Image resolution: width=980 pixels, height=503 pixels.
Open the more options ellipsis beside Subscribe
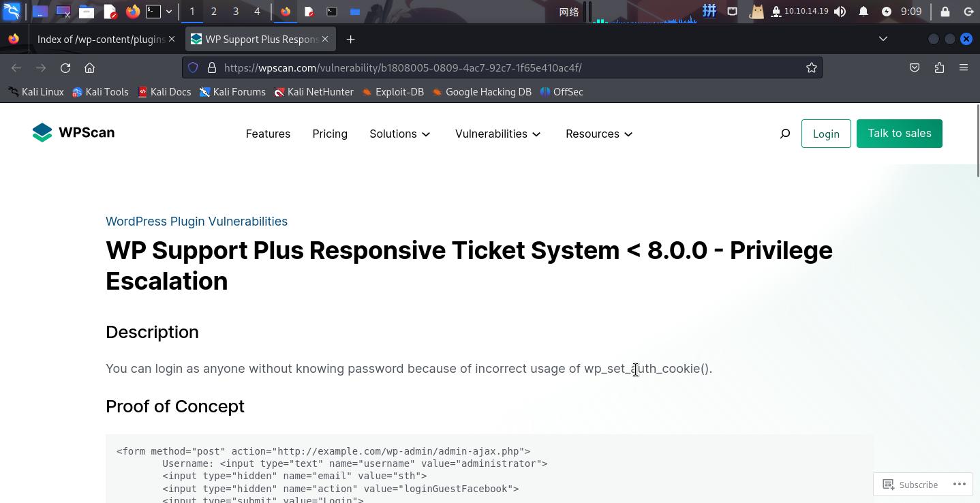960,485
